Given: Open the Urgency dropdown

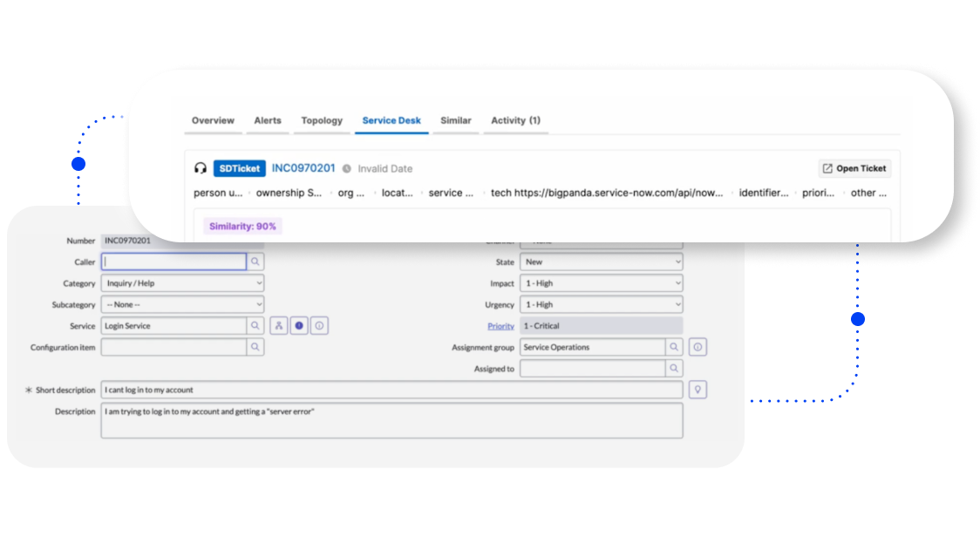Looking at the screenshot, I should 602,304.
